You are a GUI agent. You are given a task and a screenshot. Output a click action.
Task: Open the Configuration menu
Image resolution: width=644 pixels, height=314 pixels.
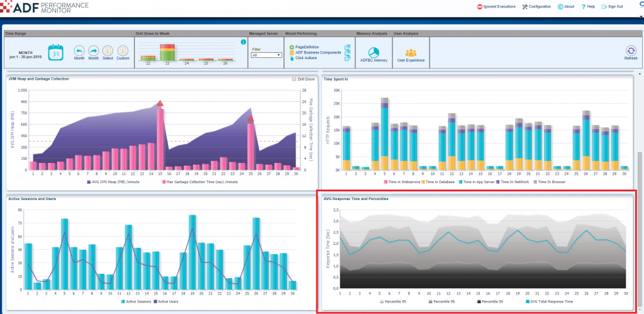point(536,6)
